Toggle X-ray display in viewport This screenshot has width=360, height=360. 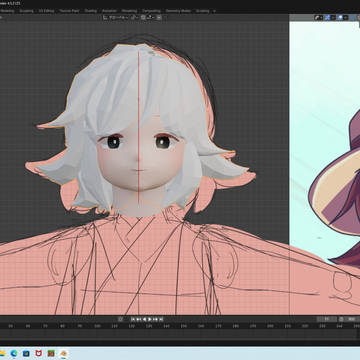tap(353, 17)
